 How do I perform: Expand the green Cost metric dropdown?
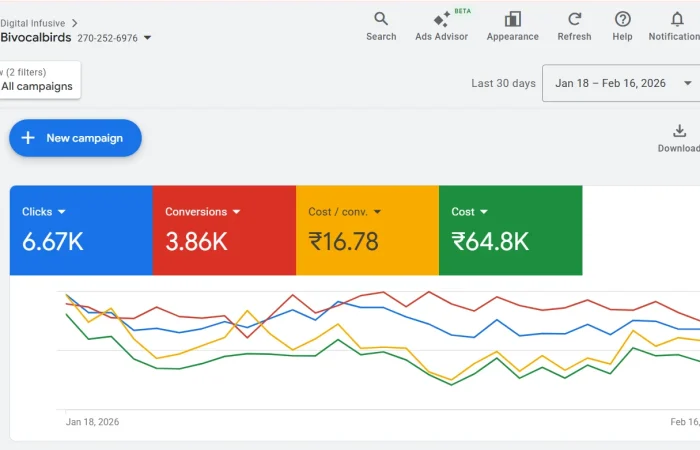(x=484, y=212)
